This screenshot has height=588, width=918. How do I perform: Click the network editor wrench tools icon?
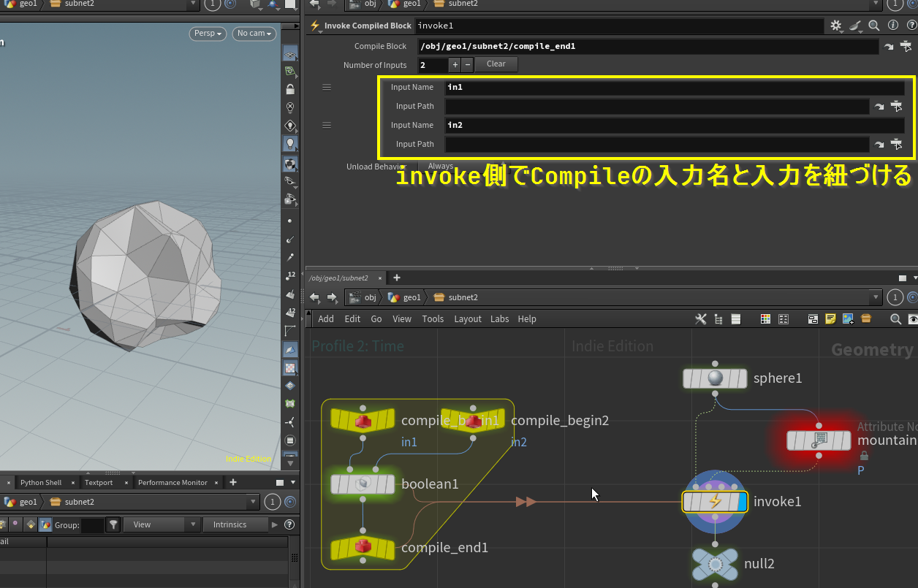click(700, 319)
